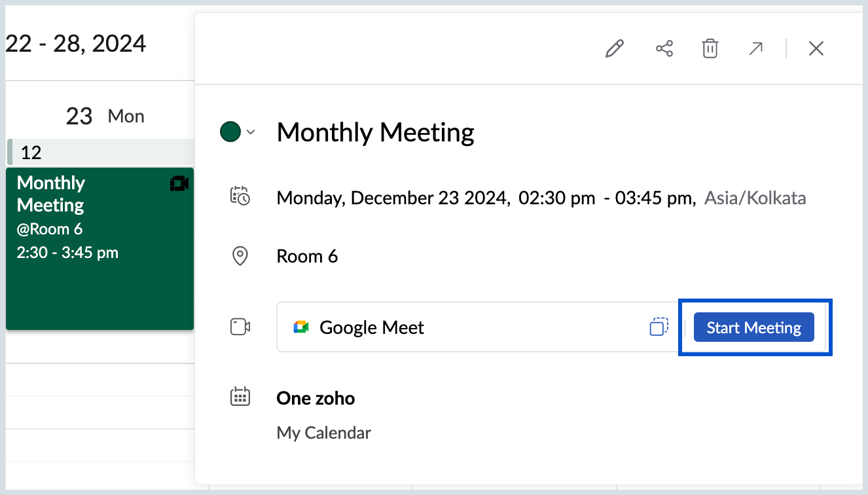Click the Google Meet logo icon
The height and width of the screenshot is (495, 868).
[301, 327]
